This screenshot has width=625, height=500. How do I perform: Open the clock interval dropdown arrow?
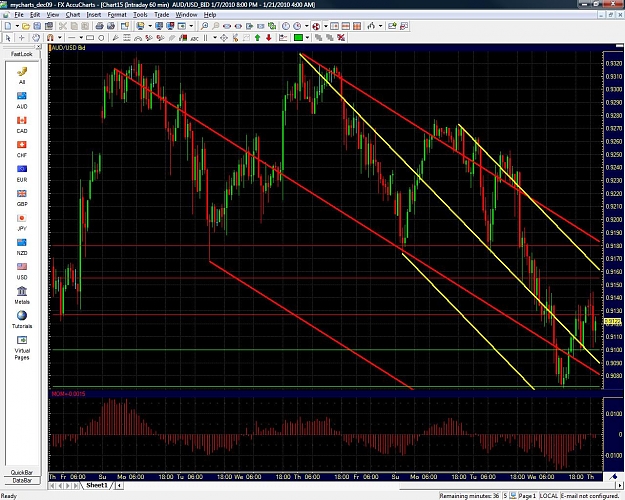point(307,26)
